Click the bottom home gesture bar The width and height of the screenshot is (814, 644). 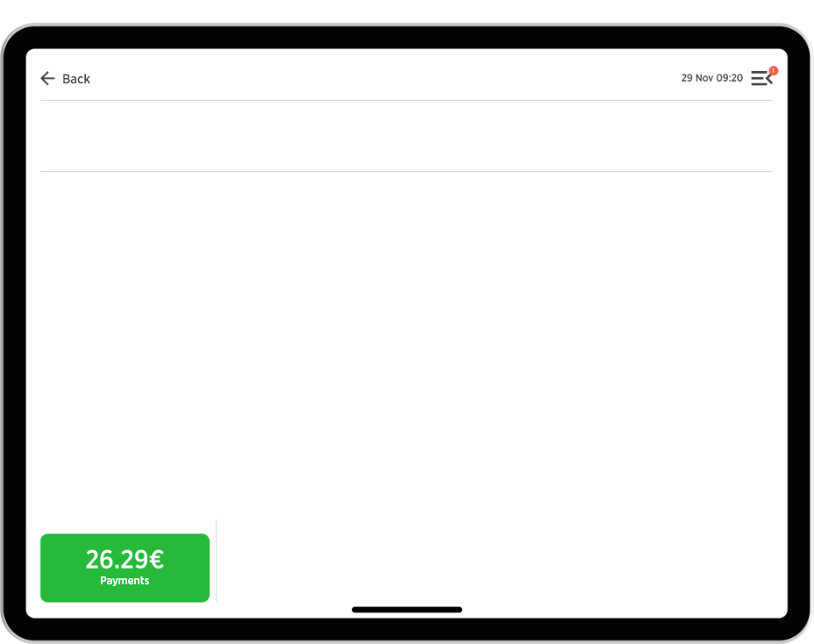[407, 610]
